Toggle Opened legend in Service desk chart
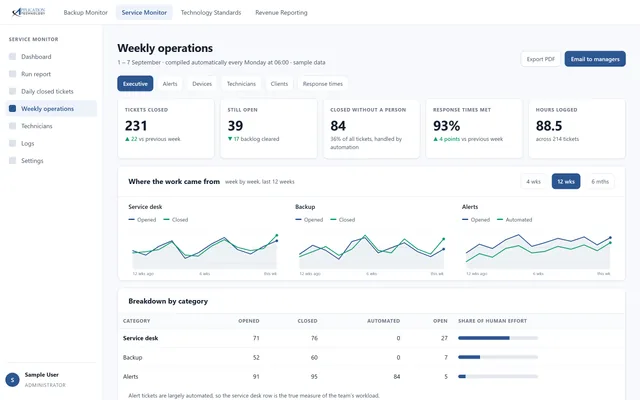 142,220
